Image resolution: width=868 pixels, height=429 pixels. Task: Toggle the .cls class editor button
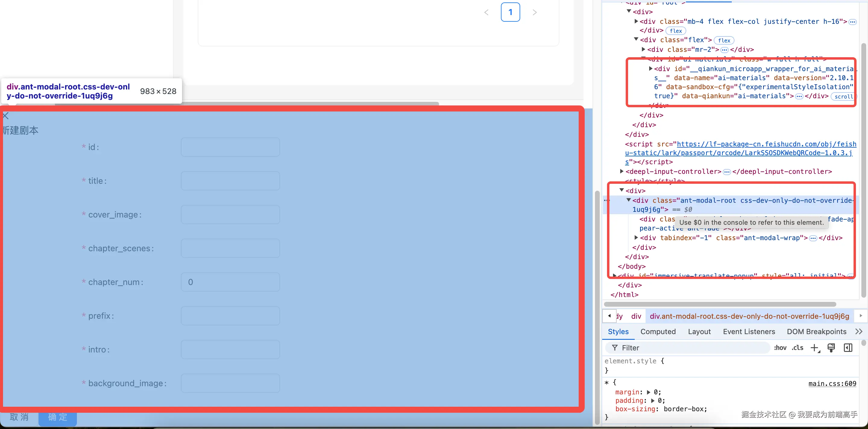point(797,348)
